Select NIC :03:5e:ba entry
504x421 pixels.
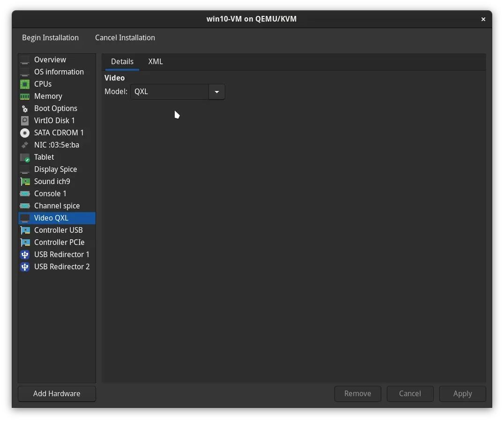[x=57, y=145]
